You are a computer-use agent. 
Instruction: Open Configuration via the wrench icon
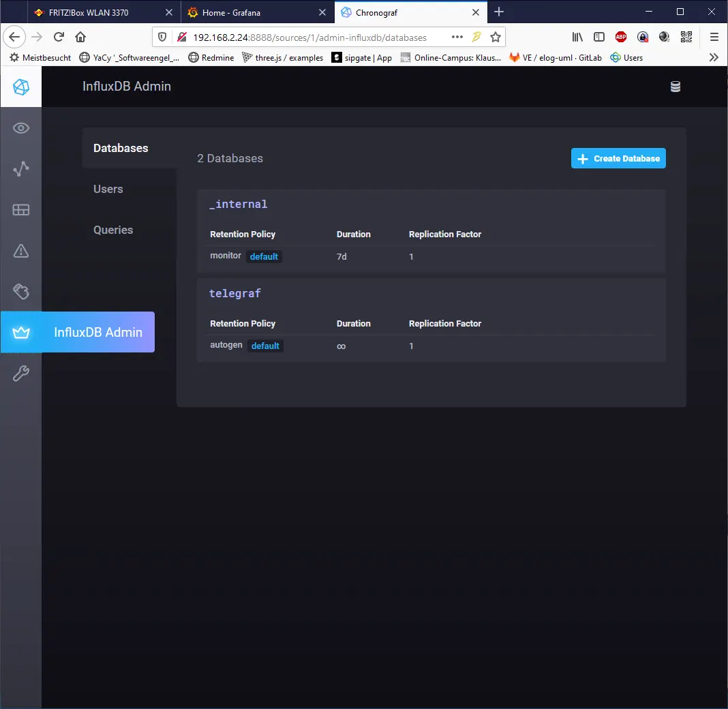pos(20,373)
